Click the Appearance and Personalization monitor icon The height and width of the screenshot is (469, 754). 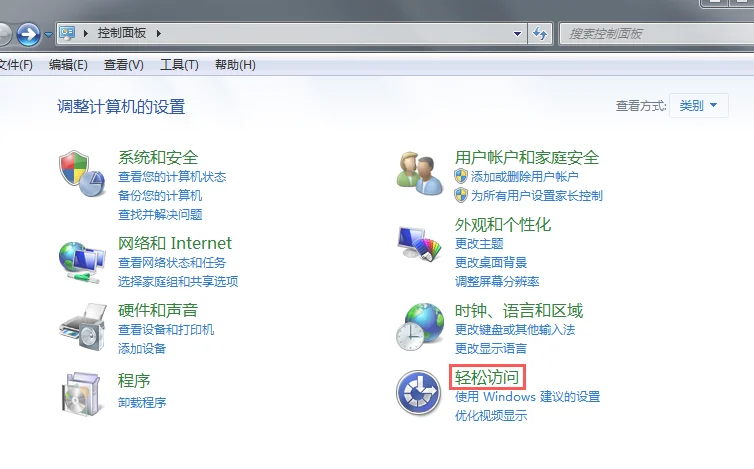(419, 243)
